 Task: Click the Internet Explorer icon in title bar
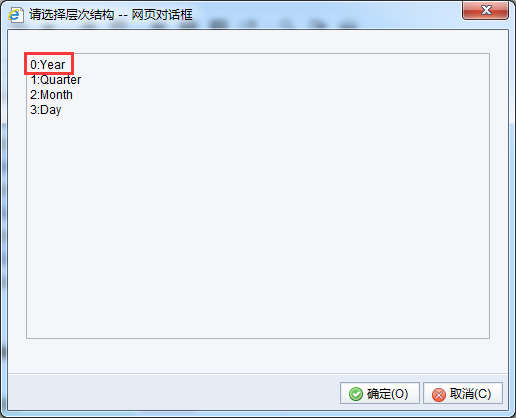click(16, 15)
